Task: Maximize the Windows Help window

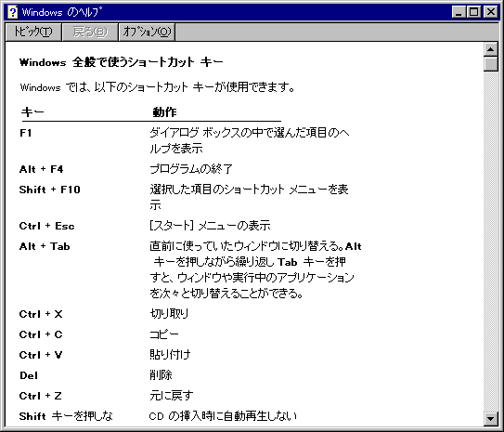Action: (x=473, y=12)
